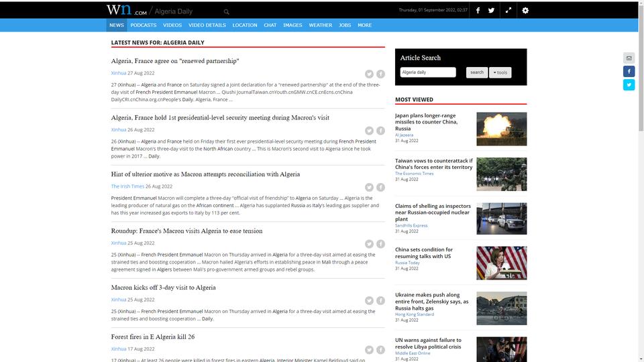Open Facebook icon in top header

point(478,10)
